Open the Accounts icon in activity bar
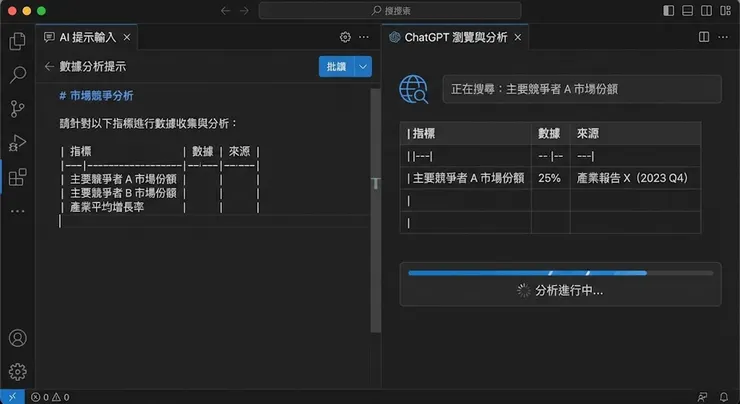The height and width of the screenshot is (404, 740). tap(17, 338)
